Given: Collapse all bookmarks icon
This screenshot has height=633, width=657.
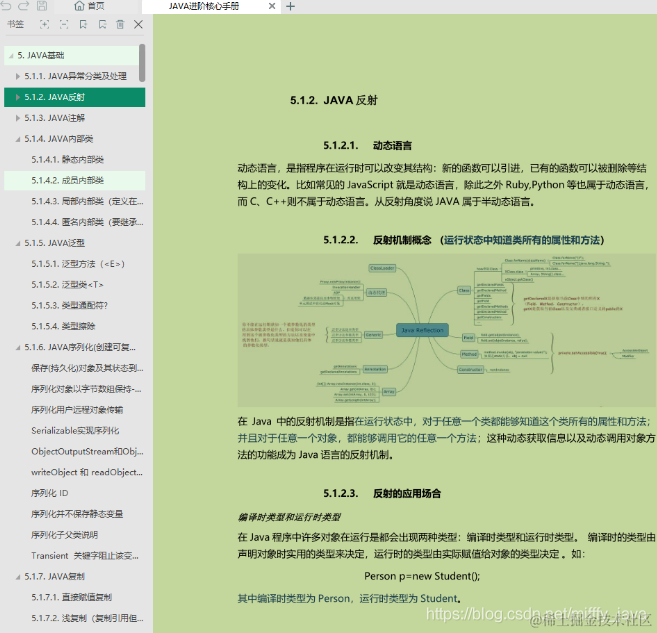Looking at the screenshot, I should 64,24.
